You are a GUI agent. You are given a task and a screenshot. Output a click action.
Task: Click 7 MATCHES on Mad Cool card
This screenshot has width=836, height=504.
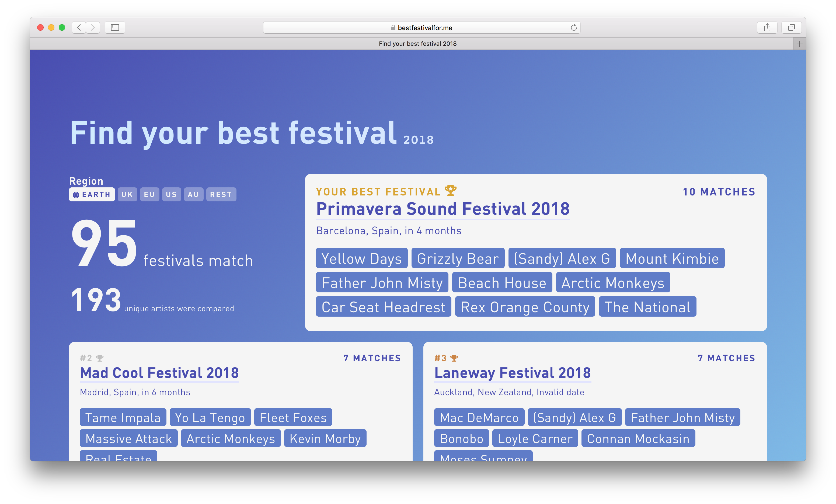click(372, 358)
